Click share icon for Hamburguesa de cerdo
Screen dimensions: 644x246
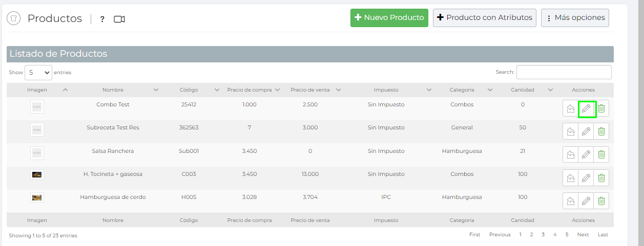point(571,201)
